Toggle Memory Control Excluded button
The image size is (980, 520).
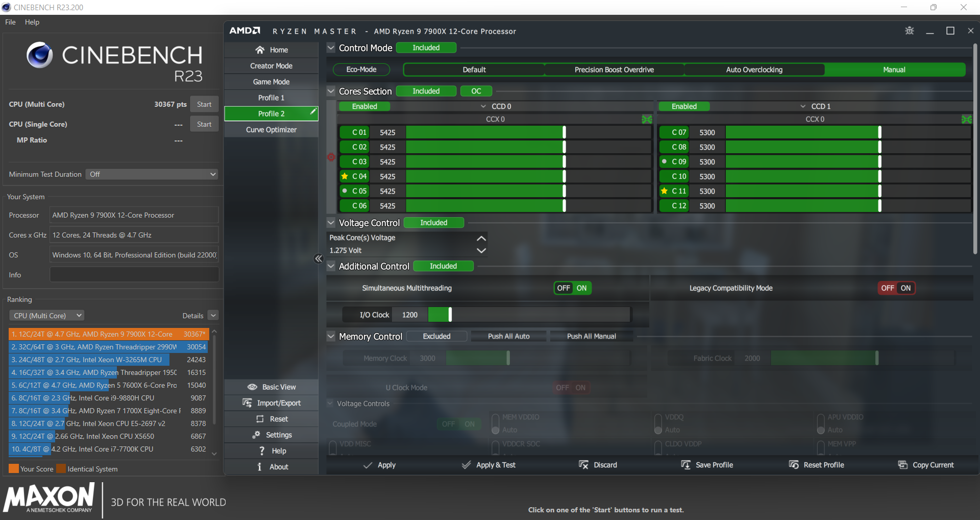pyautogui.click(x=437, y=336)
